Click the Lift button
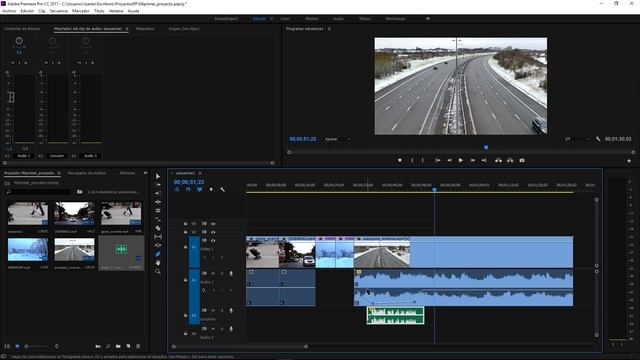 point(498,160)
